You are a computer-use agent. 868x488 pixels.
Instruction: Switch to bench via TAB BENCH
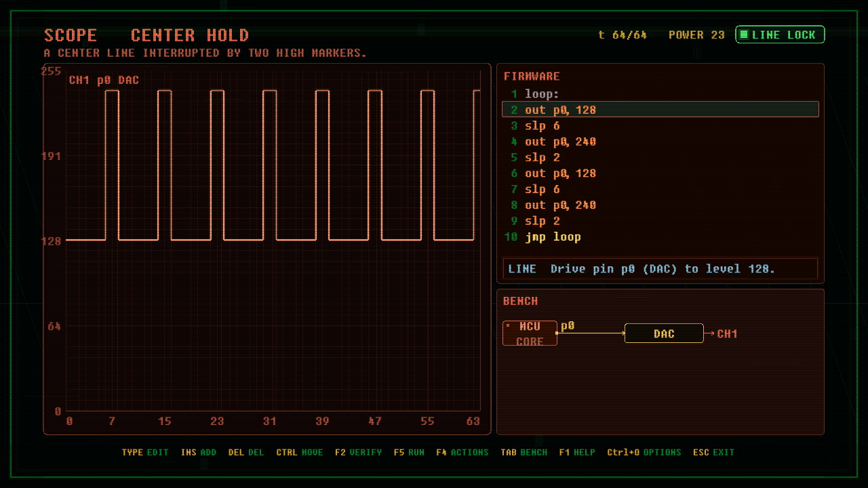pos(524,452)
